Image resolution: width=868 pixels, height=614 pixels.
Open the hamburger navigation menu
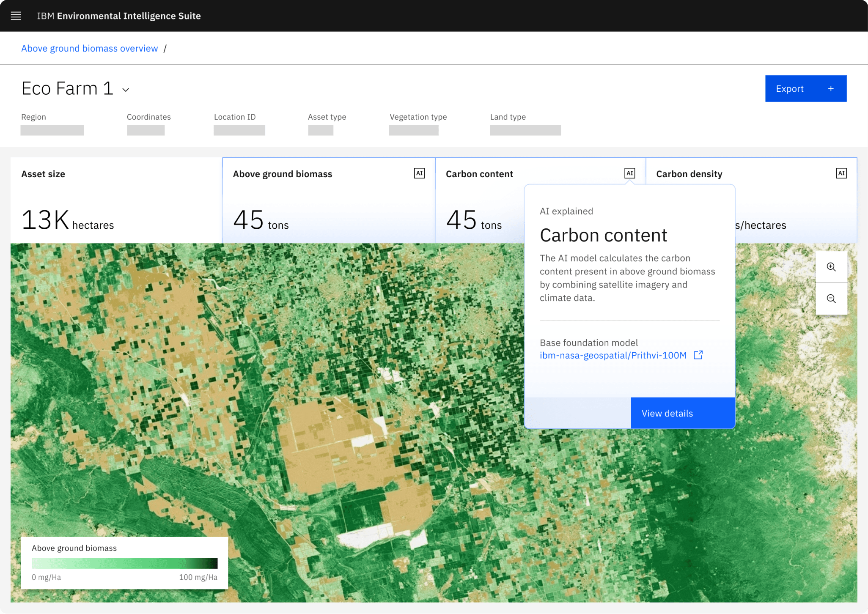tap(16, 16)
